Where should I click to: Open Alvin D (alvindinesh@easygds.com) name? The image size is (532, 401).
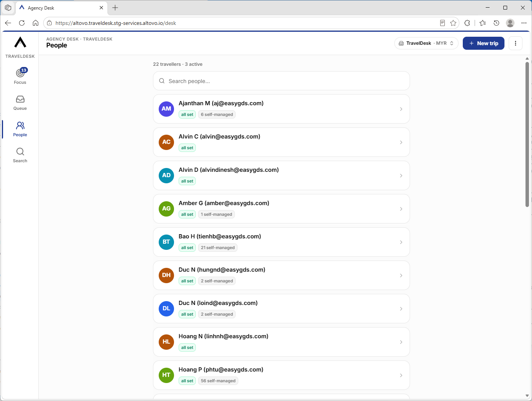tap(229, 170)
